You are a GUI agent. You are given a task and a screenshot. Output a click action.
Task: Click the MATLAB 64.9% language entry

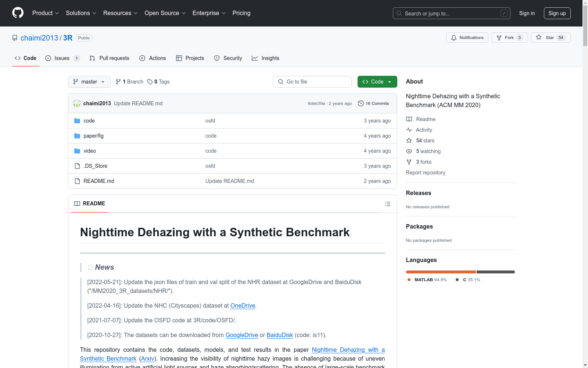tap(427, 280)
